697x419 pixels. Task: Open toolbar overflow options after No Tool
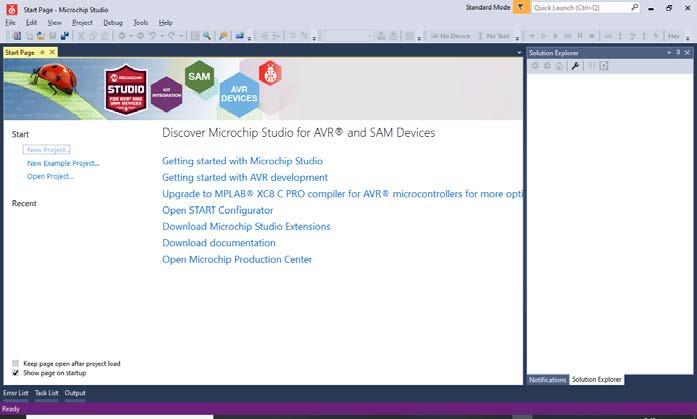click(517, 38)
